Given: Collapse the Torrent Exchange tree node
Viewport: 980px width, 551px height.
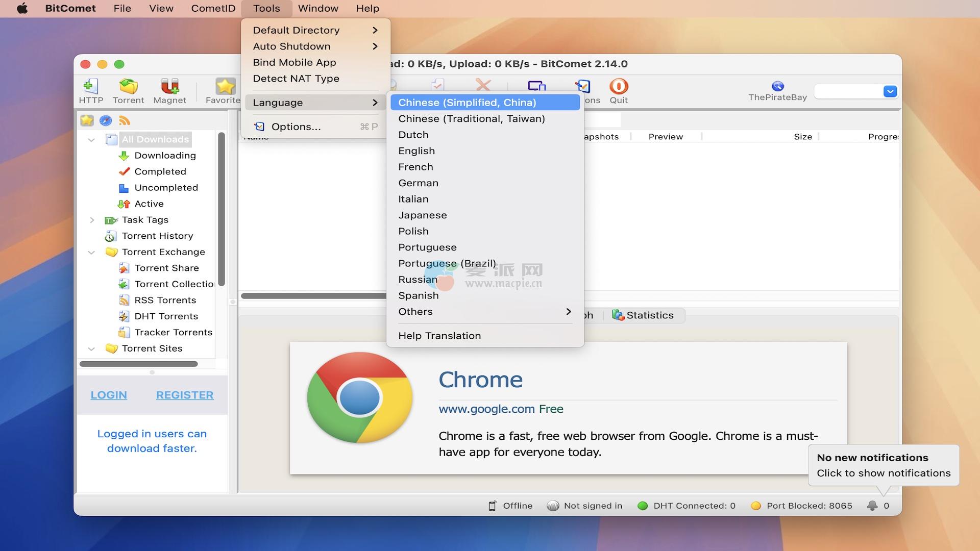Looking at the screenshot, I should coord(91,252).
